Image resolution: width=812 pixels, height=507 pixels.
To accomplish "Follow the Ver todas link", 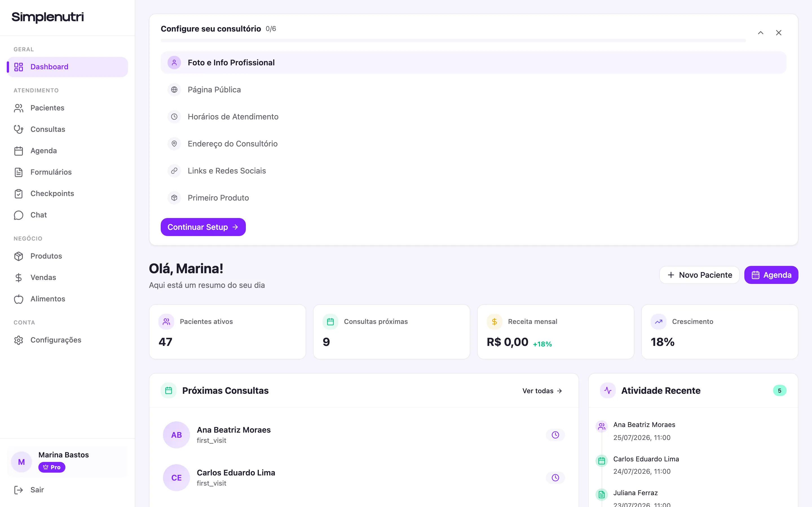I will point(542,391).
